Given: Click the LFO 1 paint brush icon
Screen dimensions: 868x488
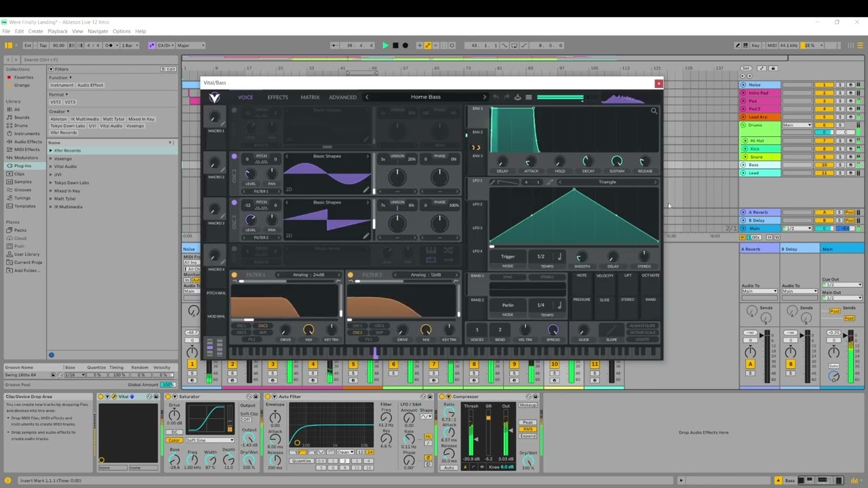Looking at the screenshot, I should pyautogui.click(x=494, y=182).
